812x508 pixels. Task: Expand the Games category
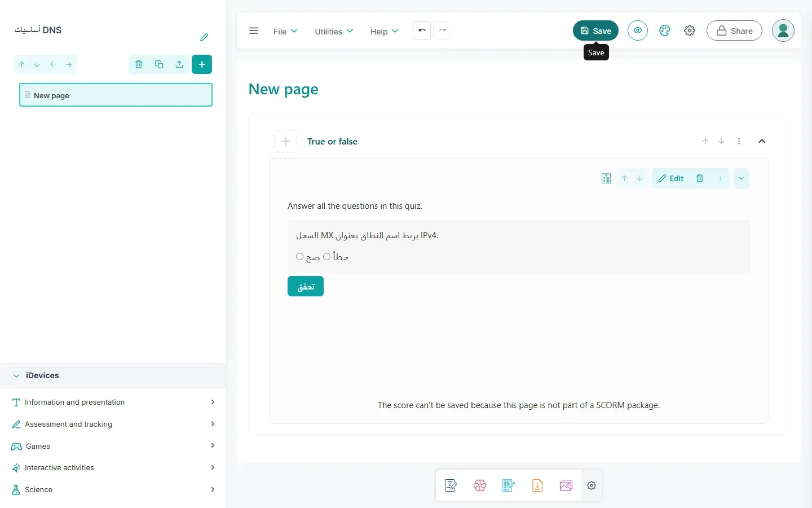(113, 446)
